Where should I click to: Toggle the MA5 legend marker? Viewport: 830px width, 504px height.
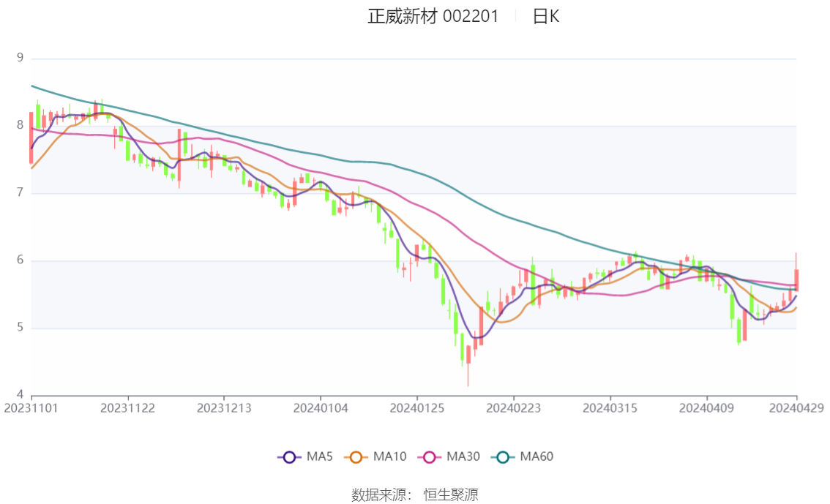(x=289, y=457)
